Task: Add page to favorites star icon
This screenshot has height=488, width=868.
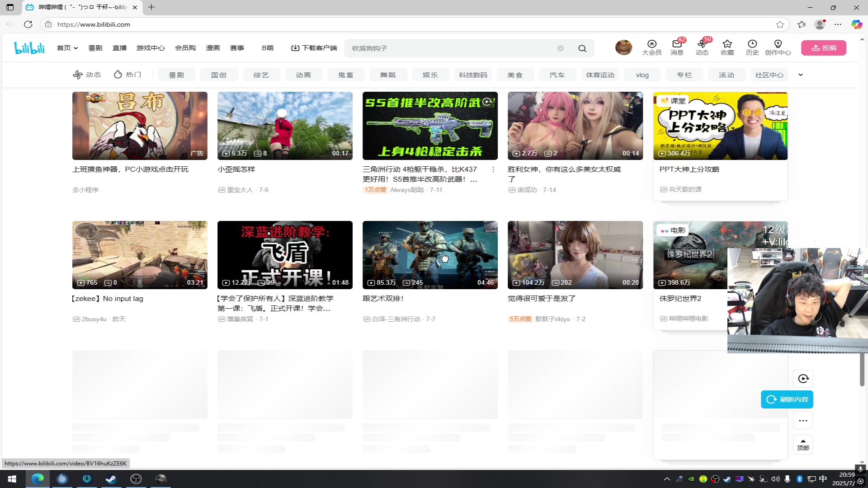Action: (780, 24)
